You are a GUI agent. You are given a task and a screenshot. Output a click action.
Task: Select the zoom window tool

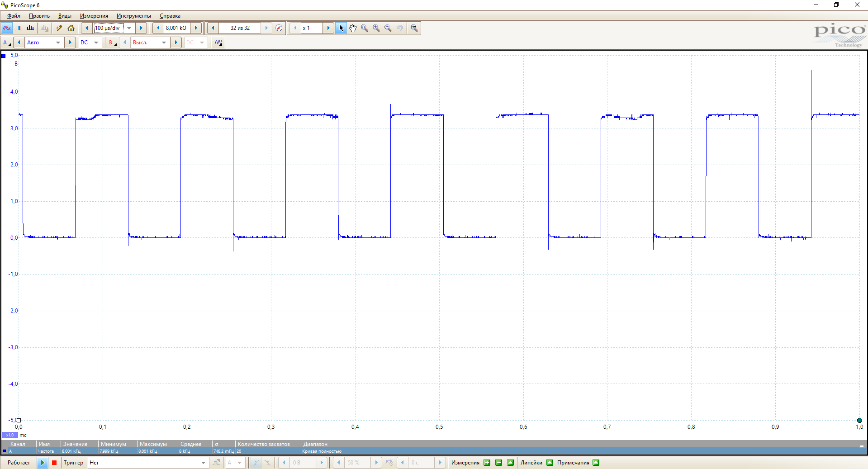(365, 28)
